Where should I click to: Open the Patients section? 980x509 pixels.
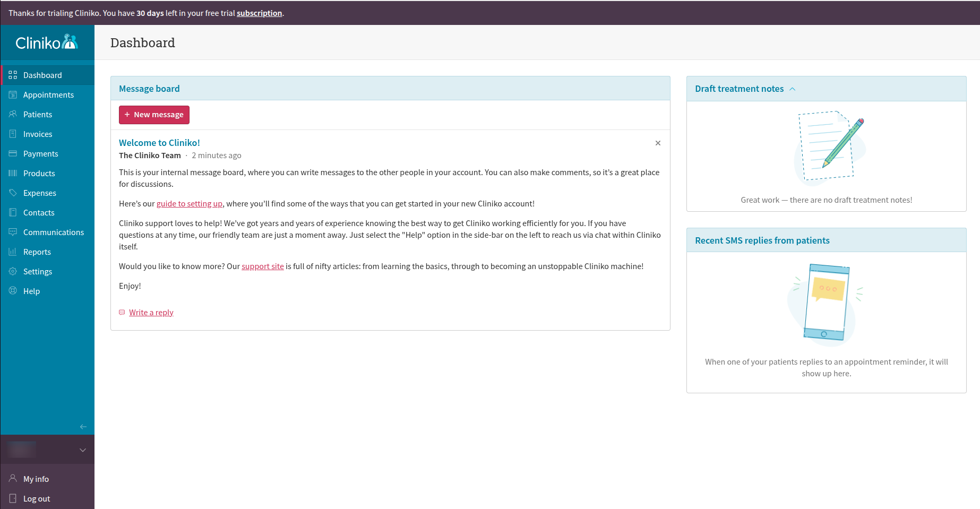[x=48, y=114]
